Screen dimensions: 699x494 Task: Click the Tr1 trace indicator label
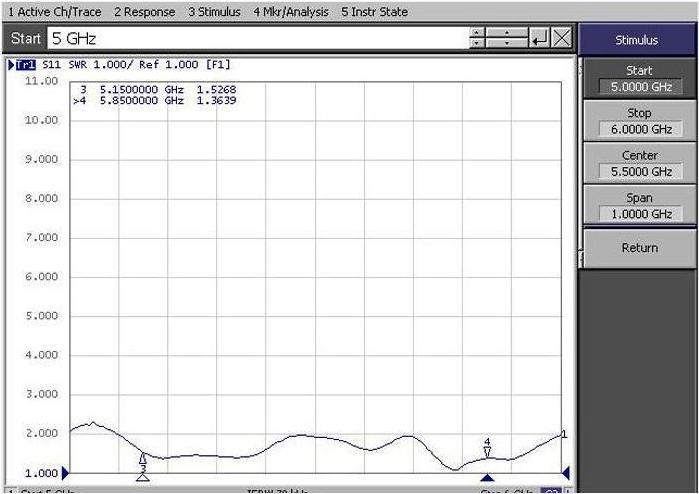(x=24, y=65)
